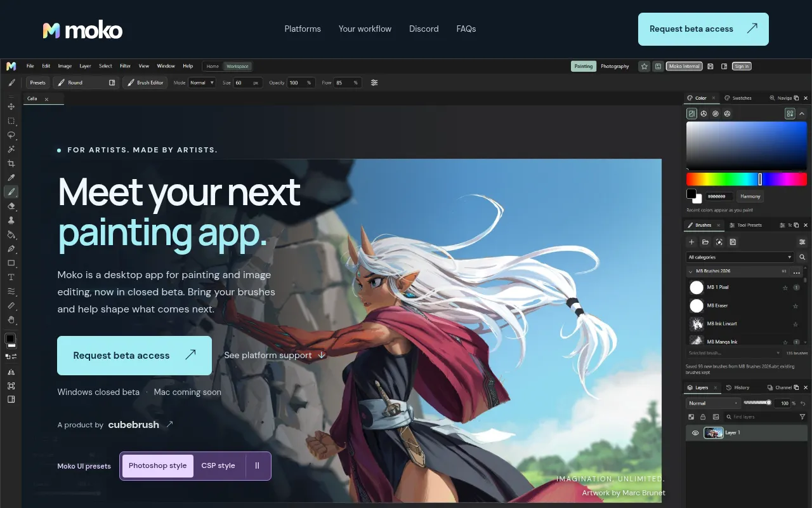Select the Rectangular Marquee tool
812x508 pixels.
coord(11,121)
